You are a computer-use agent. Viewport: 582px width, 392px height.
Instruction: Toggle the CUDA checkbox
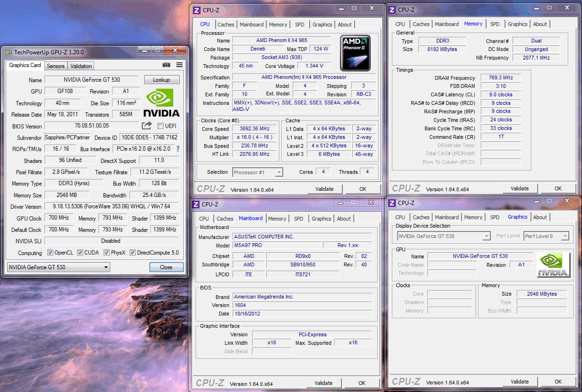pos(80,253)
